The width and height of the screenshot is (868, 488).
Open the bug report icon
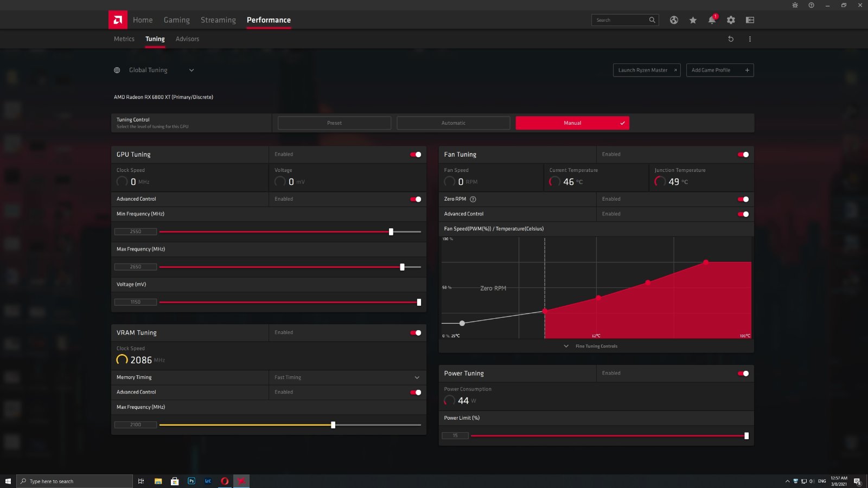click(795, 5)
